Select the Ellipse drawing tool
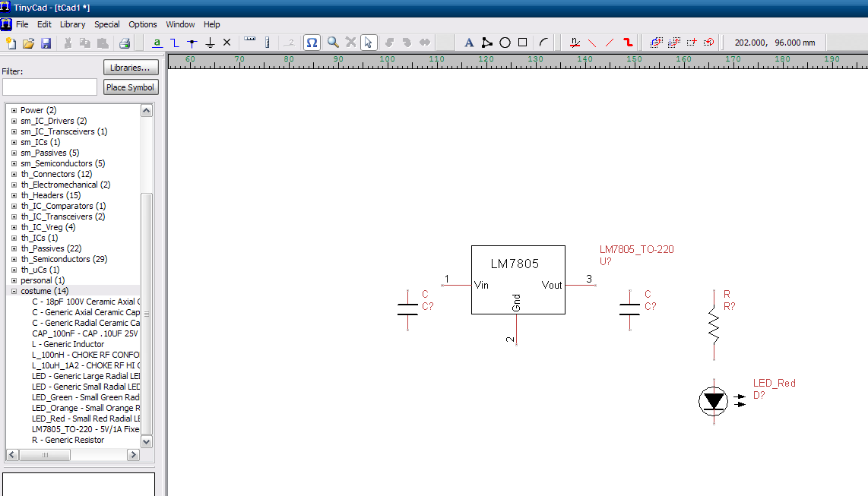 pyautogui.click(x=505, y=43)
